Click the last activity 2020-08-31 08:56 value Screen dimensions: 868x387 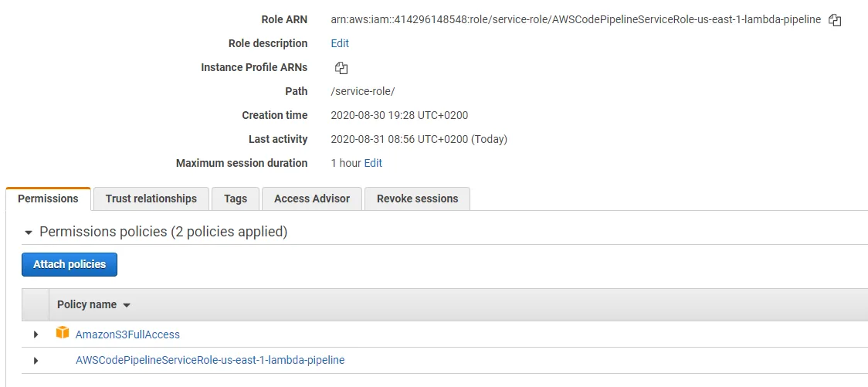[x=419, y=140]
